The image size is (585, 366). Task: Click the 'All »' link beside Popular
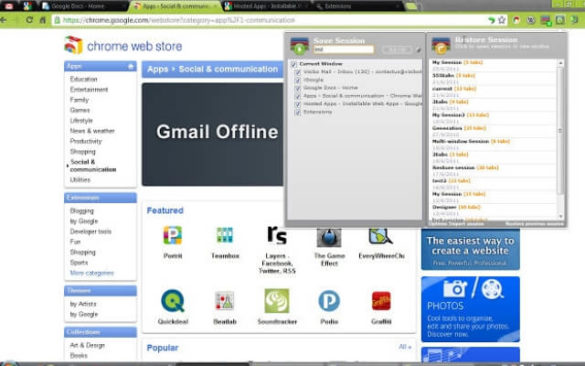pos(405,347)
